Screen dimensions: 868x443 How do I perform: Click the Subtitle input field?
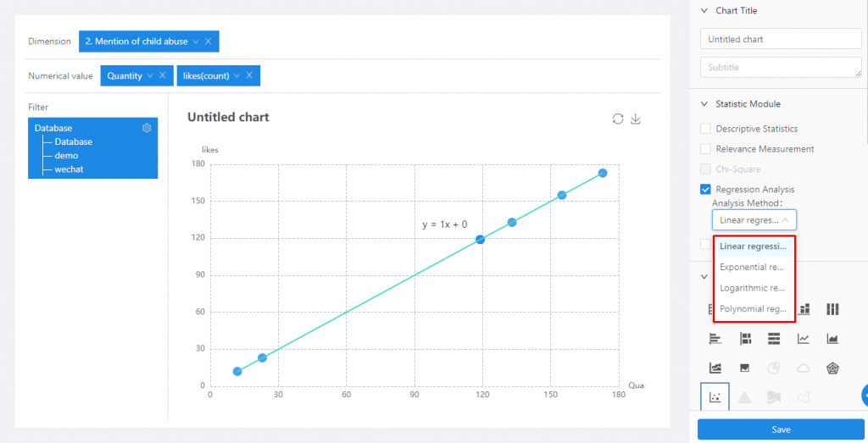coord(781,68)
